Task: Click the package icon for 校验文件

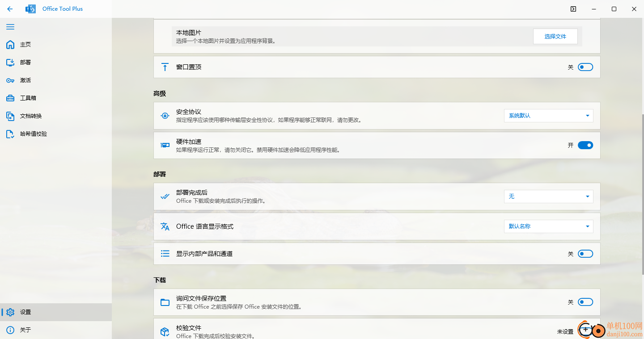Action: [x=165, y=332]
